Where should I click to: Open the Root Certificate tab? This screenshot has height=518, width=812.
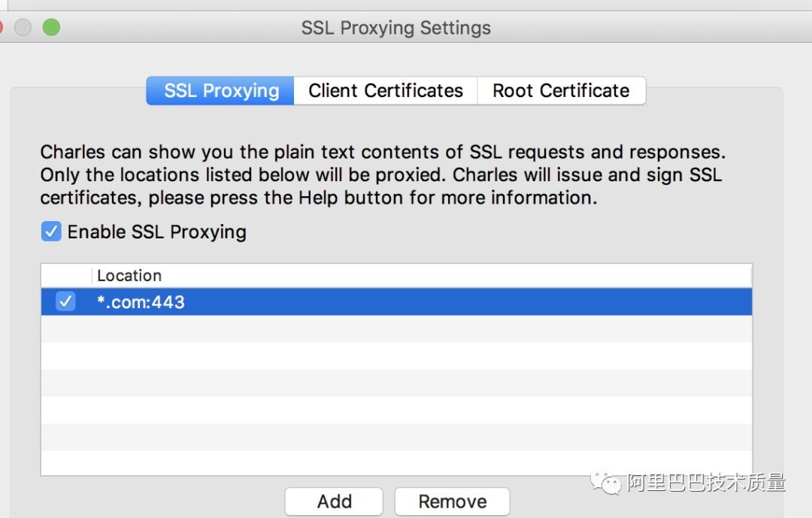tap(562, 91)
